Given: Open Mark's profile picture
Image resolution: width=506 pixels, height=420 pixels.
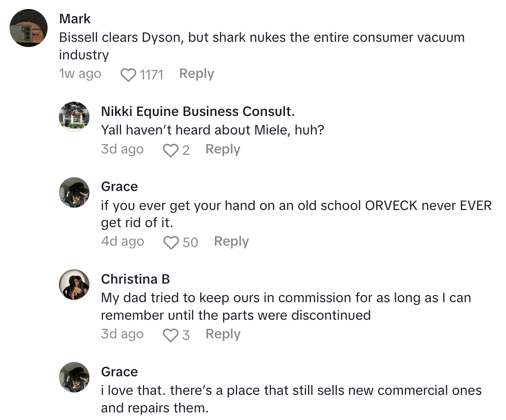Looking at the screenshot, I should 29,29.
